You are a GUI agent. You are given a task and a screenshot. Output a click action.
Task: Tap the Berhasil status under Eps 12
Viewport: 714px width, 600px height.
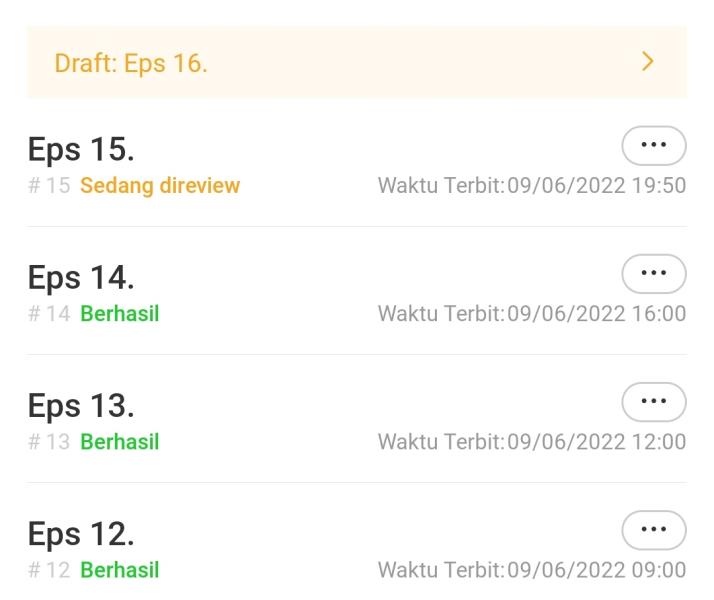120,570
